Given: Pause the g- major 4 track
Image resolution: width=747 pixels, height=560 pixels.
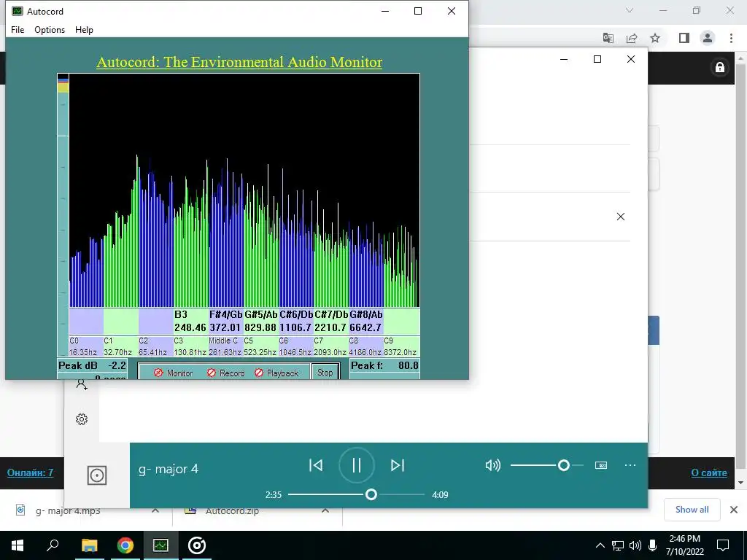Looking at the screenshot, I should (356, 465).
